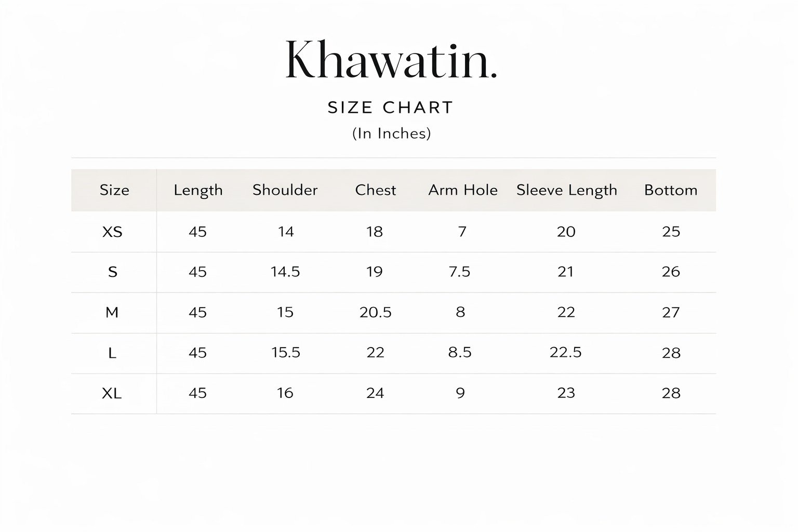Select the Bottom column header

pos(671,190)
